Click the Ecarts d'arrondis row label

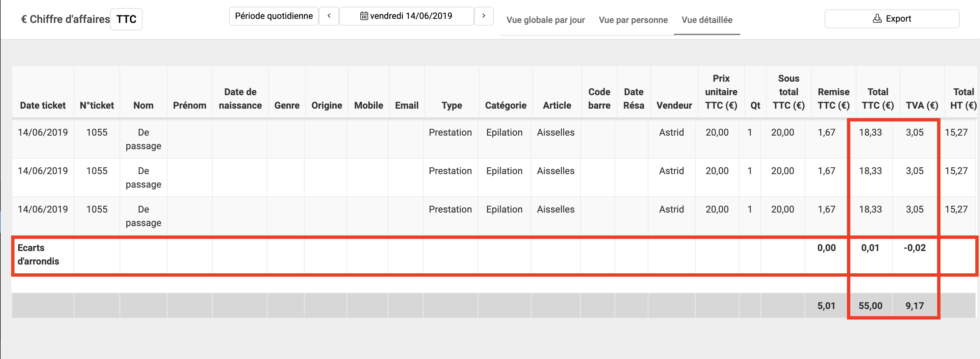(38, 254)
